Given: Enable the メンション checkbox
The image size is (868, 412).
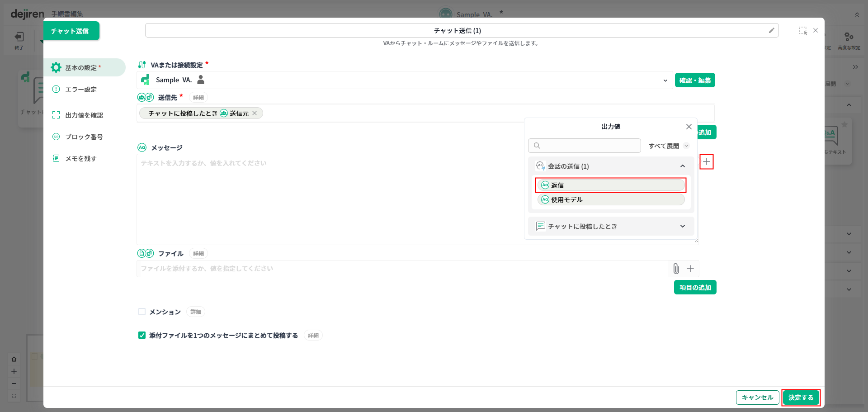Looking at the screenshot, I should [x=142, y=312].
